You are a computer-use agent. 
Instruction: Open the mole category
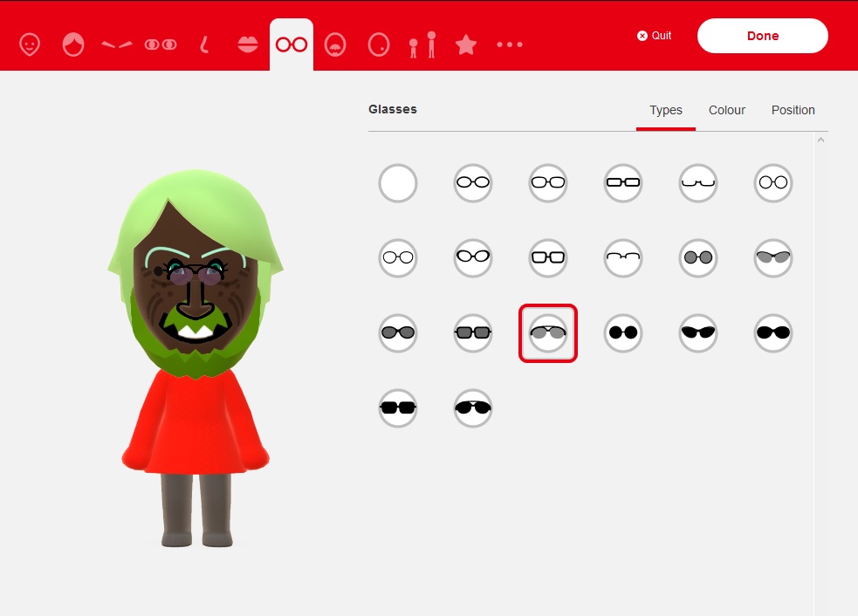point(379,44)
